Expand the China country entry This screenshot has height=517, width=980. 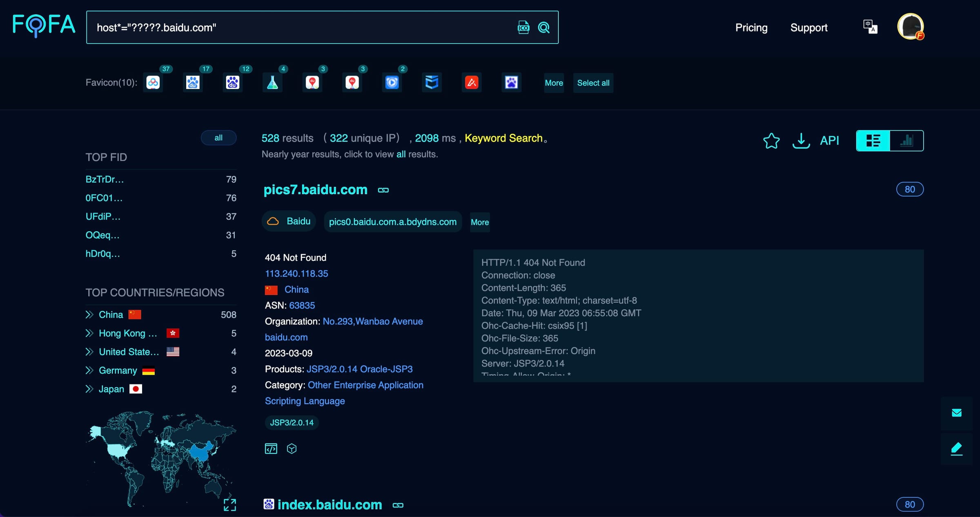tap(89, 314)
